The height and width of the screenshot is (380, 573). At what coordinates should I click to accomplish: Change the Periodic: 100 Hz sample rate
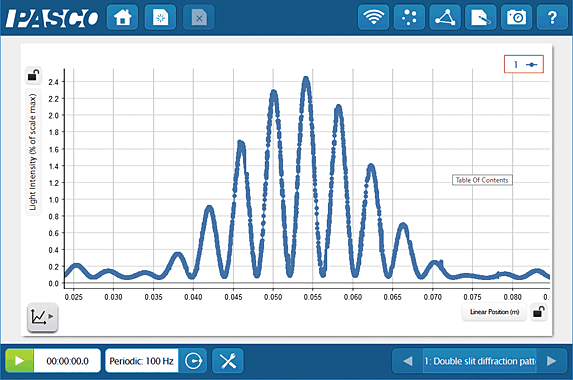tap(142, 361)
